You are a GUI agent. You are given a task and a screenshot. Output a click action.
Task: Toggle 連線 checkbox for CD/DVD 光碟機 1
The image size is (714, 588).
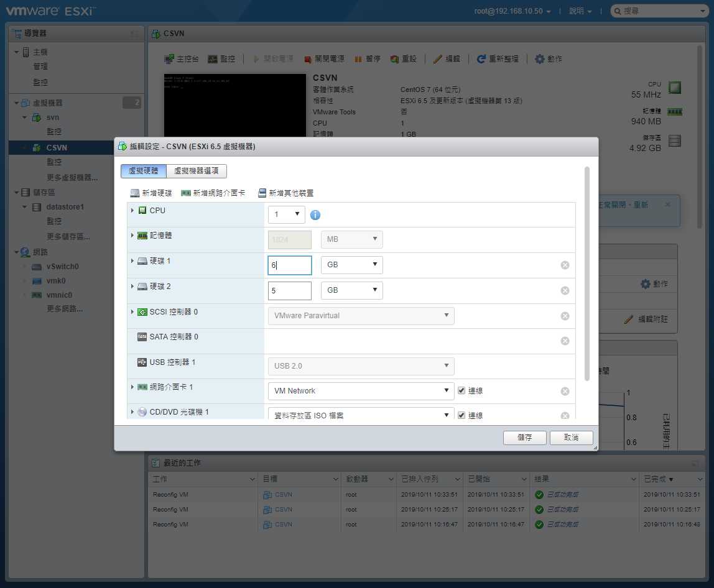point(461,415)
